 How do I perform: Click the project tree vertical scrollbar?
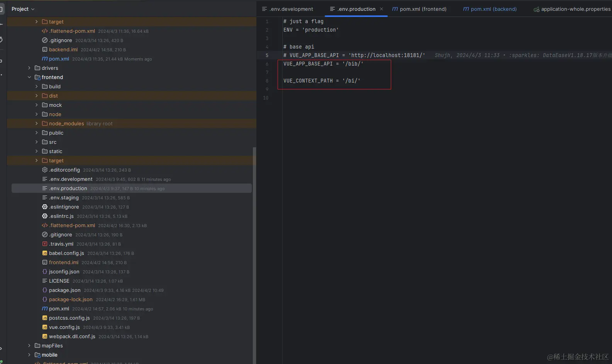point(254,254)
